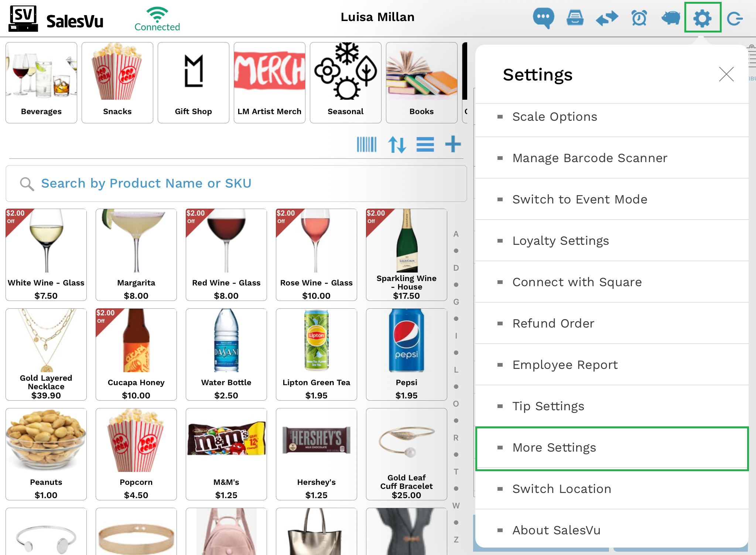Screen dimensions: 756x555
Task: Select the Beverages category
Action: (41, 83)
